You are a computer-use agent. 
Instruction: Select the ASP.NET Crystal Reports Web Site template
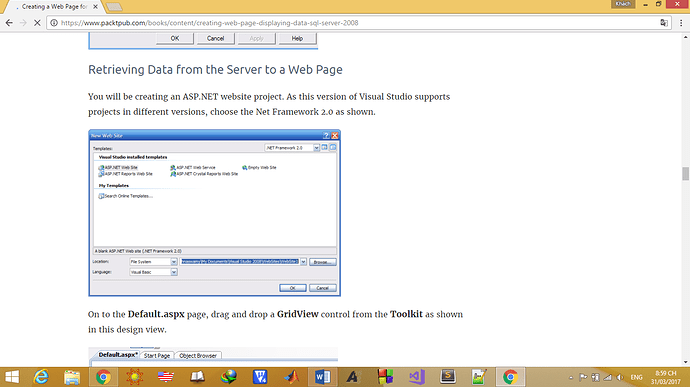(x=204, y=174)
